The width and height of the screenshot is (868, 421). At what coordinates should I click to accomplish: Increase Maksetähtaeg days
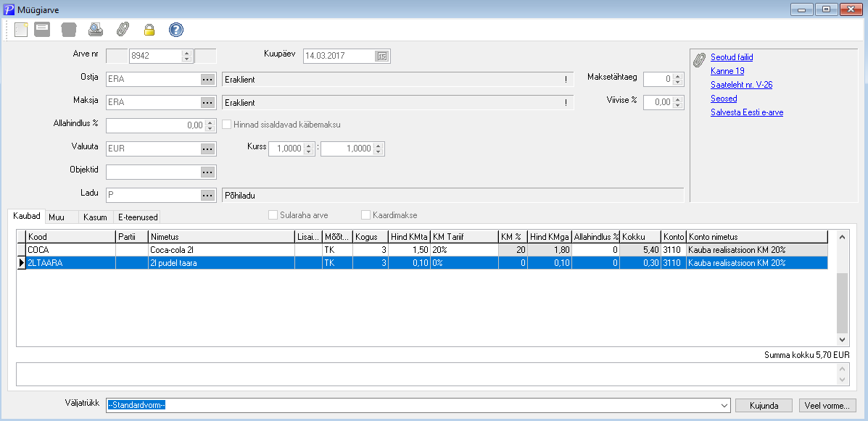(679, 77)
